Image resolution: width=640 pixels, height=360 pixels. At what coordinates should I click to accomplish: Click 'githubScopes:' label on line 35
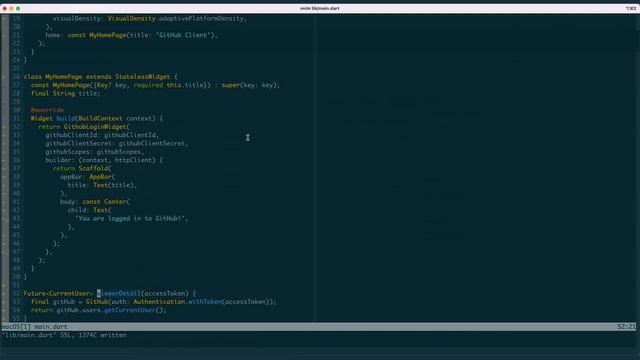point(69,152)
